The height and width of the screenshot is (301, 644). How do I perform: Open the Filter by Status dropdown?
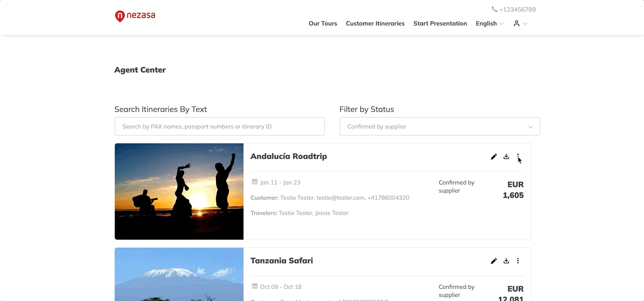439,126
